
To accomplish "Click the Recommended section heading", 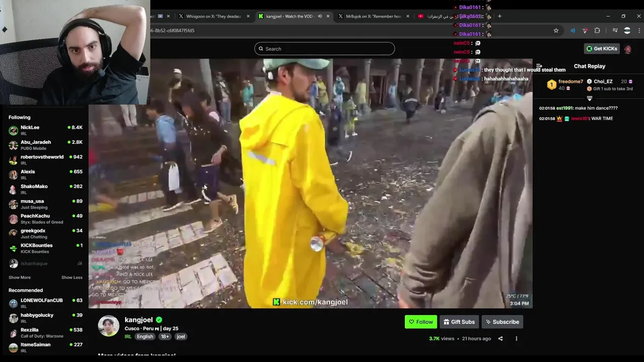I will tap(26, 290).
